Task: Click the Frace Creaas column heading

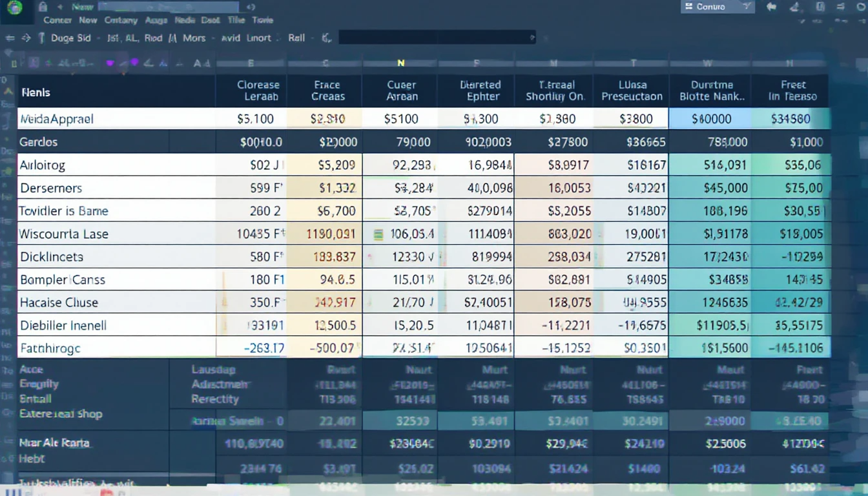Action: click(327, 90)
